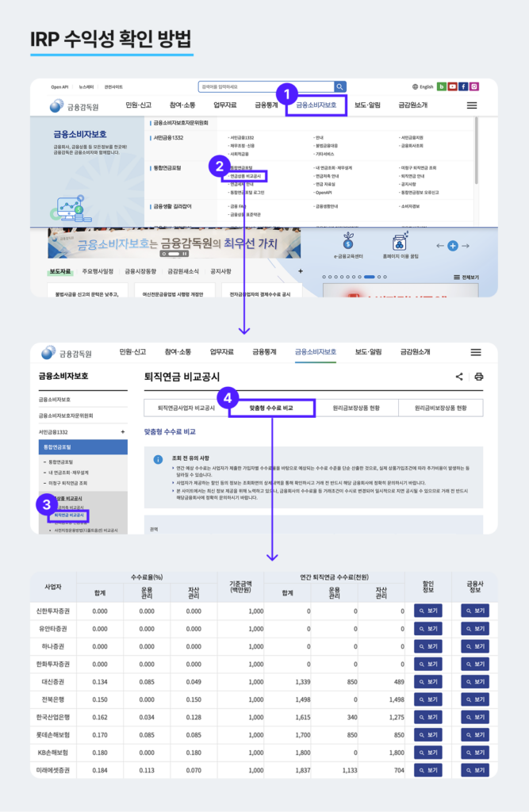Switch to the 주요행사일정 news tab
The width and height of the screenshot is (529, 812).
tap(98, 271)
